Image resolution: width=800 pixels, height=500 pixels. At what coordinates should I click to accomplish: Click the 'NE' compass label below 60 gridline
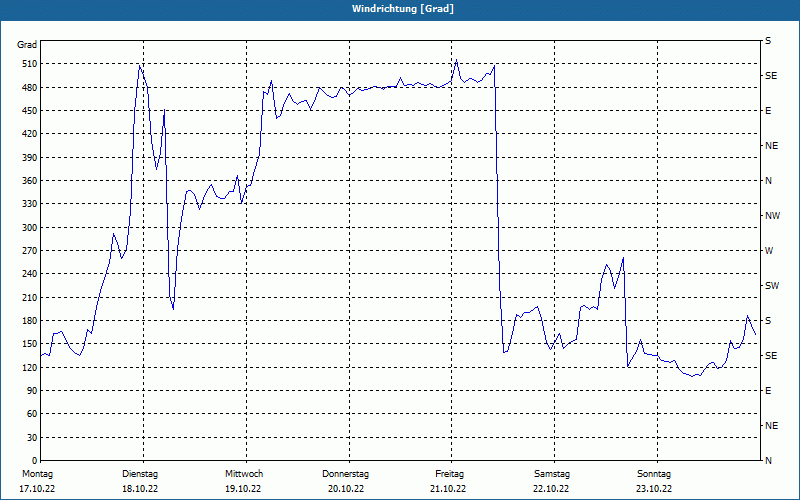[x=772, y=426]
